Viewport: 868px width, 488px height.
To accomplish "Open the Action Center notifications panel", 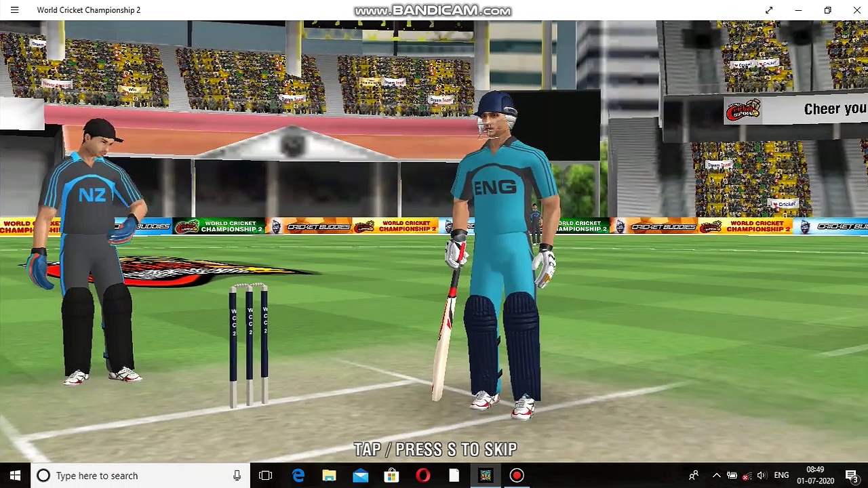I will click(851, 475).
